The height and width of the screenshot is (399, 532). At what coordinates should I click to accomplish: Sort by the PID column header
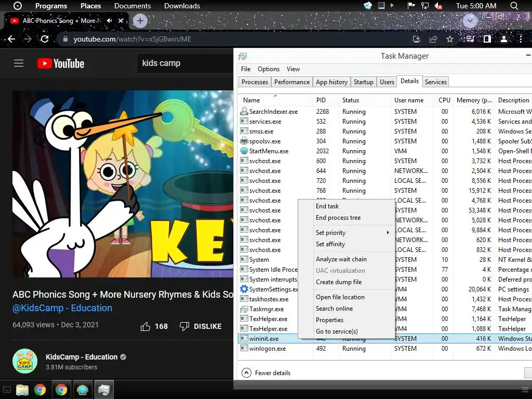tap(326, 100)
